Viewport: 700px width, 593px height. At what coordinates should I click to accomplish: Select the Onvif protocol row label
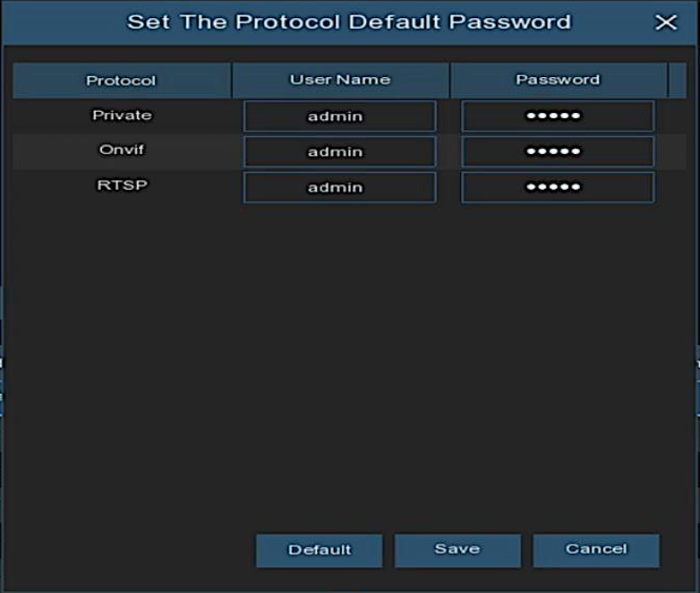point(122,150)
